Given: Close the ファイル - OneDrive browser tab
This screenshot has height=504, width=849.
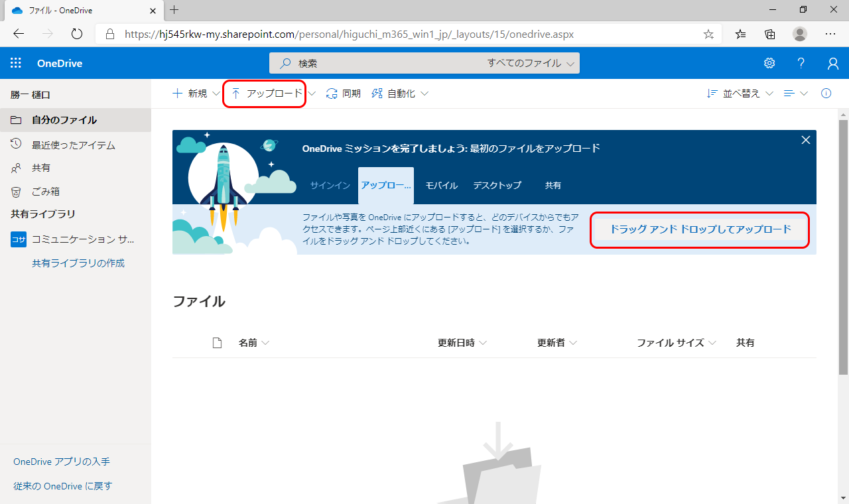Looking at the screenshot, I should 152,11.
